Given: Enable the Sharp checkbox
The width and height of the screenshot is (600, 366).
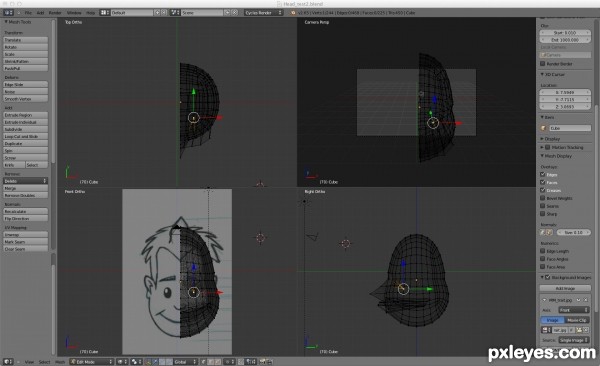Looking at the screenshot, I should [543, 214].
